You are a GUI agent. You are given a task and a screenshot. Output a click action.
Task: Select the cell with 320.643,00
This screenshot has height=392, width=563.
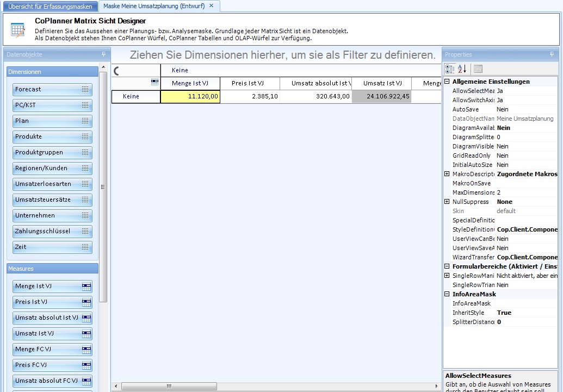tap(316, 96)
